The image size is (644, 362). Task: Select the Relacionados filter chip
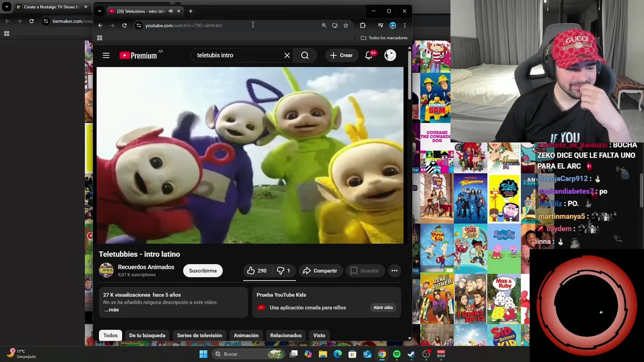click(286, 335)
